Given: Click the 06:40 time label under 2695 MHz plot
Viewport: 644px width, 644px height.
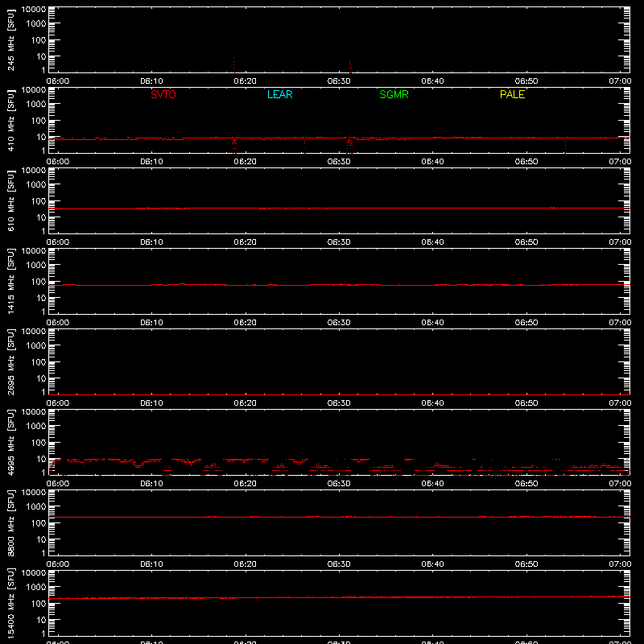Looking at the screenshot, I should click(x=432, y=403).
